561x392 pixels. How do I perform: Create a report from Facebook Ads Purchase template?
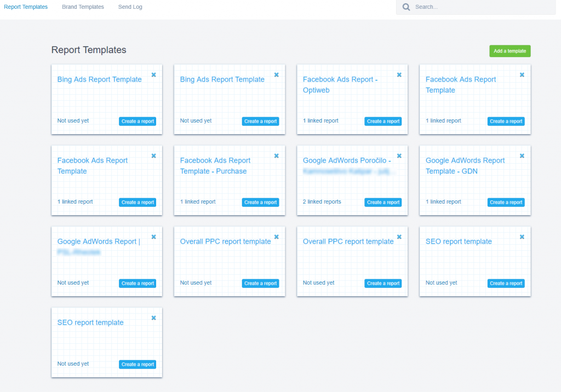point(260,203)
